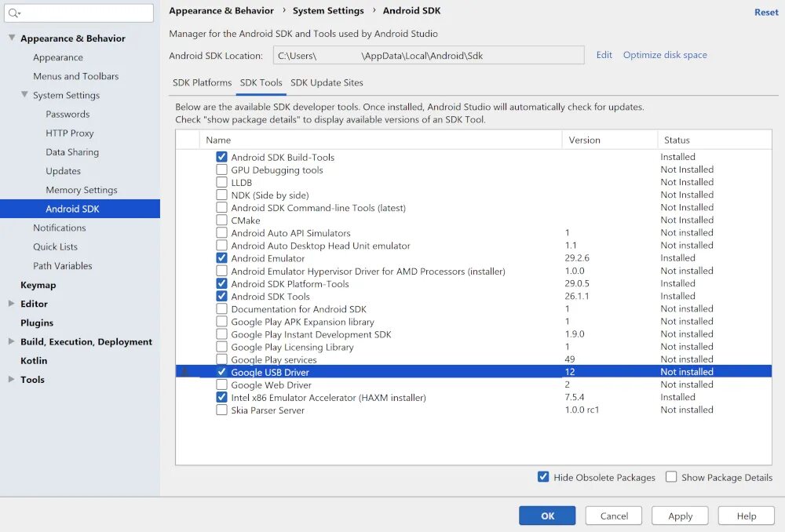785x532 pixels.
Task: Uncheck Intel x86 Emulator Accelerator (HAXM installer)
Action: pos(221,397)
